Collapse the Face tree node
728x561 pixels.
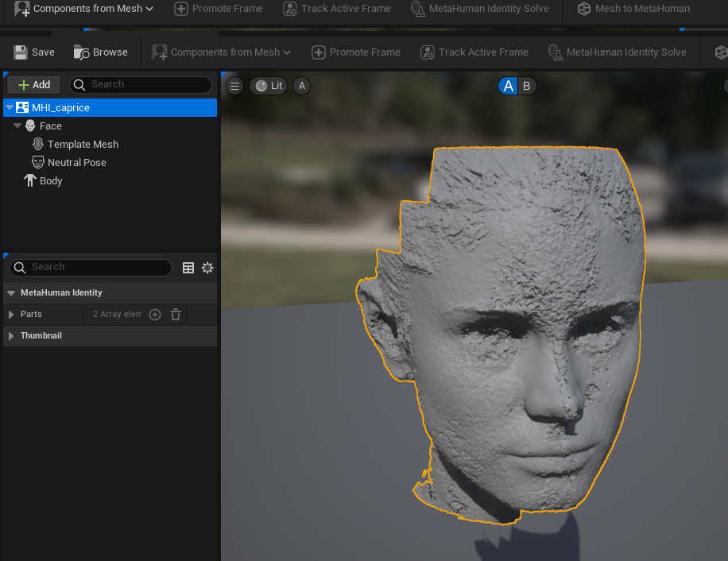point(17,126)
